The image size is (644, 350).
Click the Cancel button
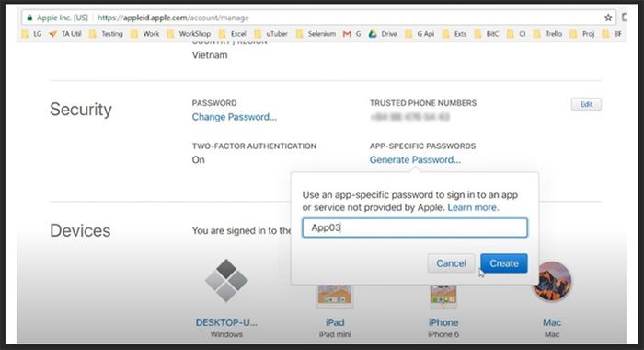451,263
